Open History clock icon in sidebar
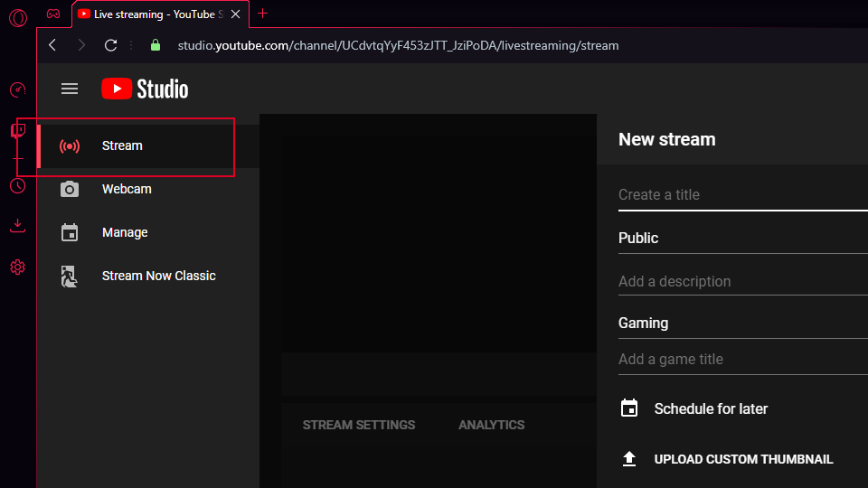 [x=18, y=186]
